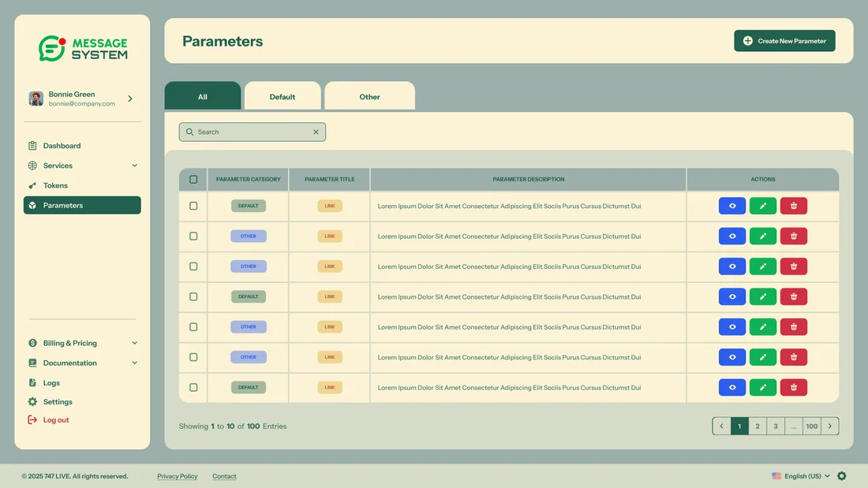The height and width of the screenshot is (488, 868).
Task: Switch to the All tab
Action: 203,95
